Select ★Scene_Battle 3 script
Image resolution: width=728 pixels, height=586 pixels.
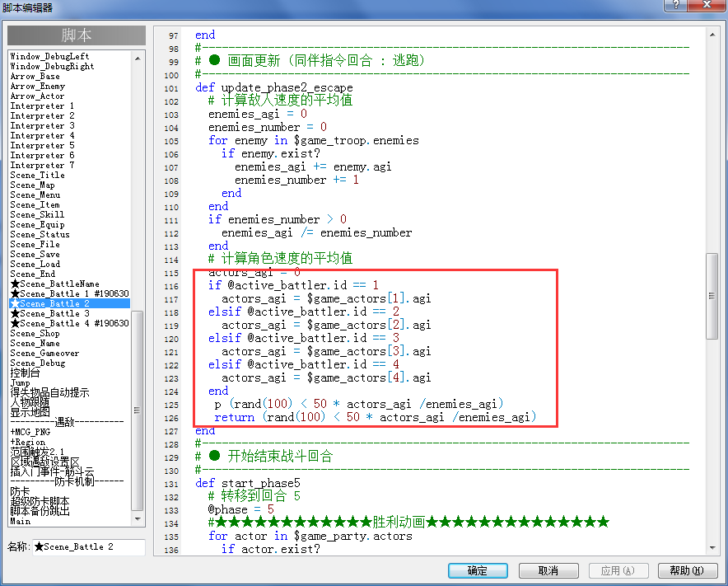tap(50, 313)
